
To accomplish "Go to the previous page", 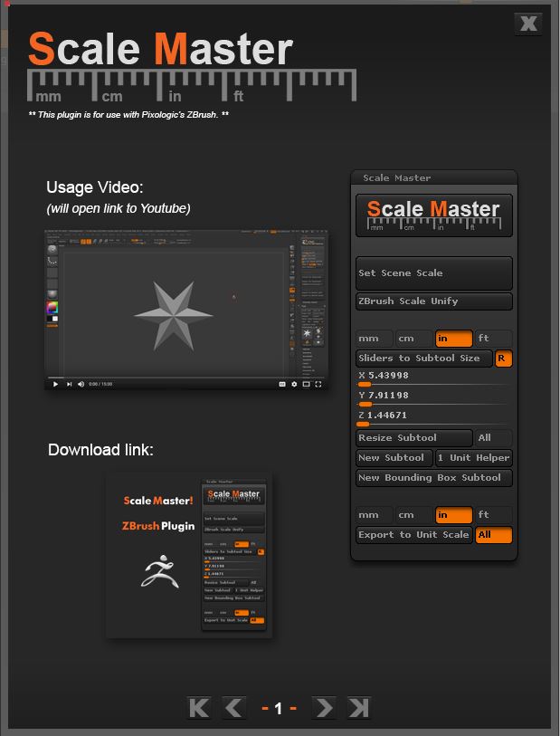I will (233, 707).
